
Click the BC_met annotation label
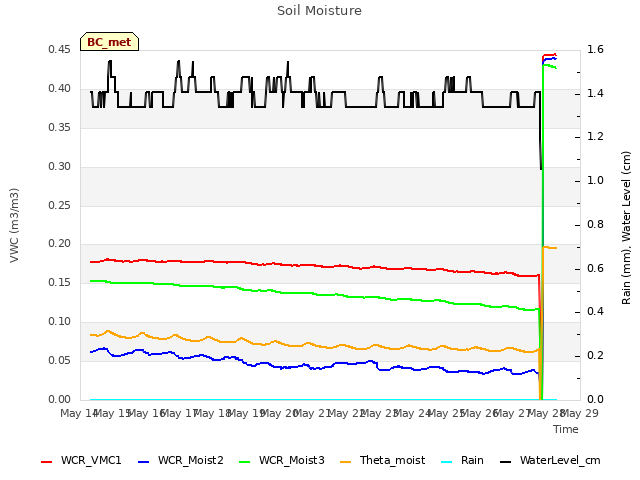pyautogui.click(x=109, y=42)
